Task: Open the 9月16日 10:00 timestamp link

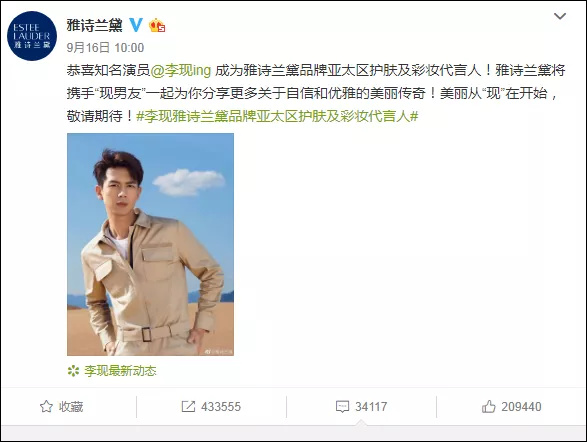Action: click(105, 48)
